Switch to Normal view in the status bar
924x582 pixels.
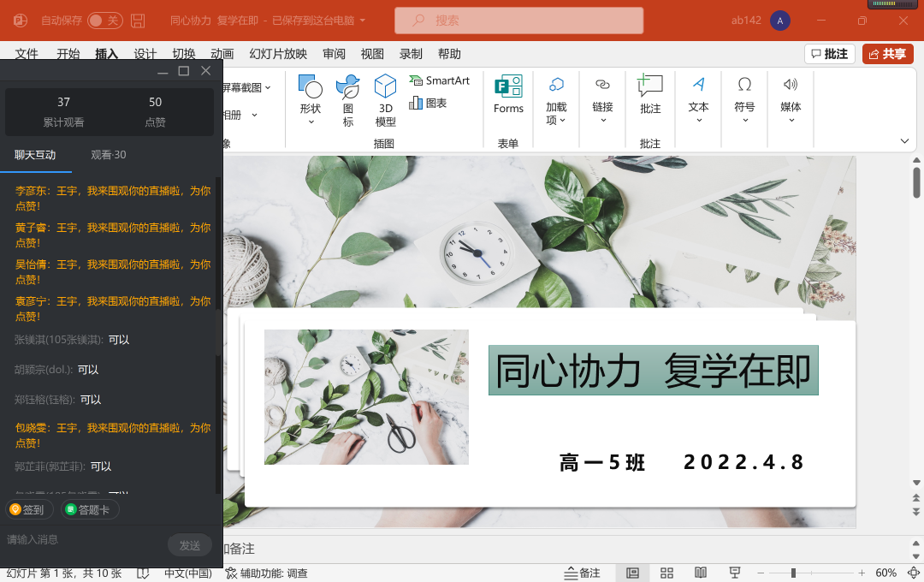click(632, 573)
